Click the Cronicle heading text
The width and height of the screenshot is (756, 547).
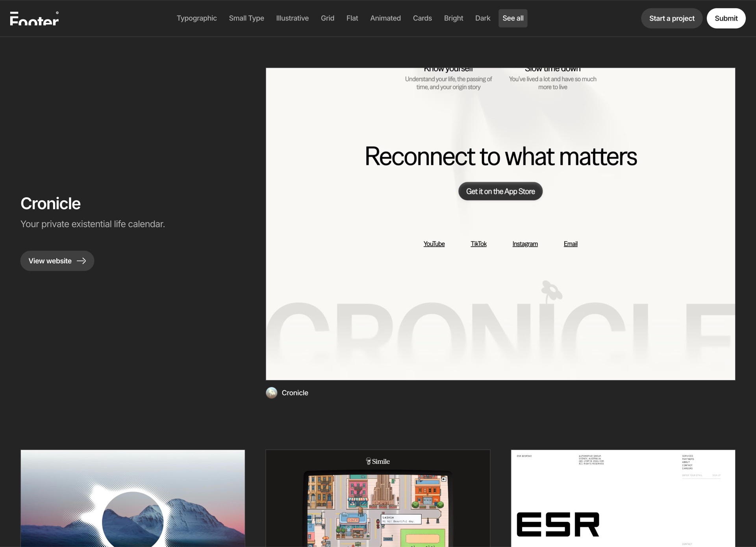pos(50,203)
